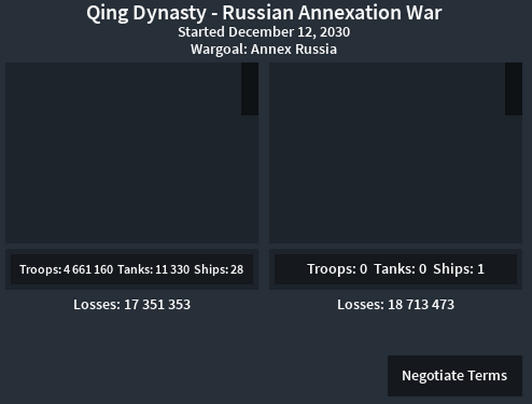
Task: Click the Troops: 4 661 160 stat
Action: (x=66, y=269)
